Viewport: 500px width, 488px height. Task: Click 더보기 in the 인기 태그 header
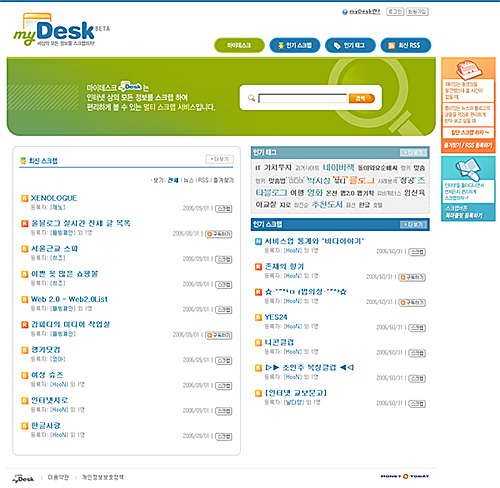413,153
